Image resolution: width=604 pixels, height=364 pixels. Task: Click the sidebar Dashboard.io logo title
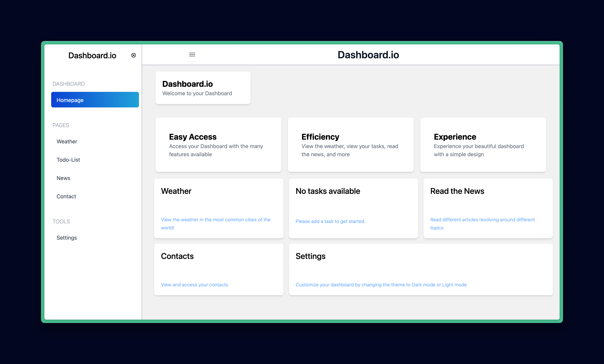coord(92,55)
